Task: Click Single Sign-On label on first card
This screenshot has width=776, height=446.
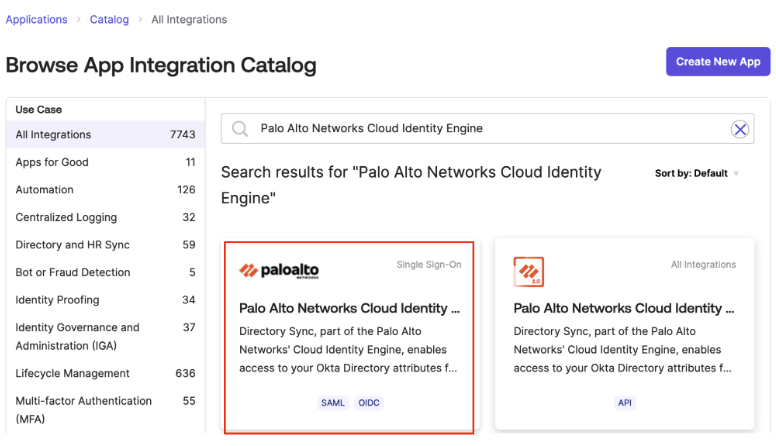Action: pos(429,265)
